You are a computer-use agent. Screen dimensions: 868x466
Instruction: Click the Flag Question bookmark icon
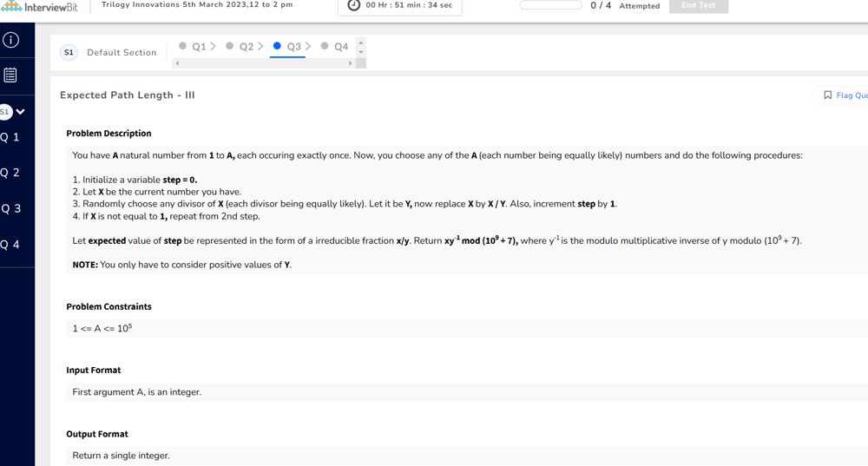click(827, 95)
